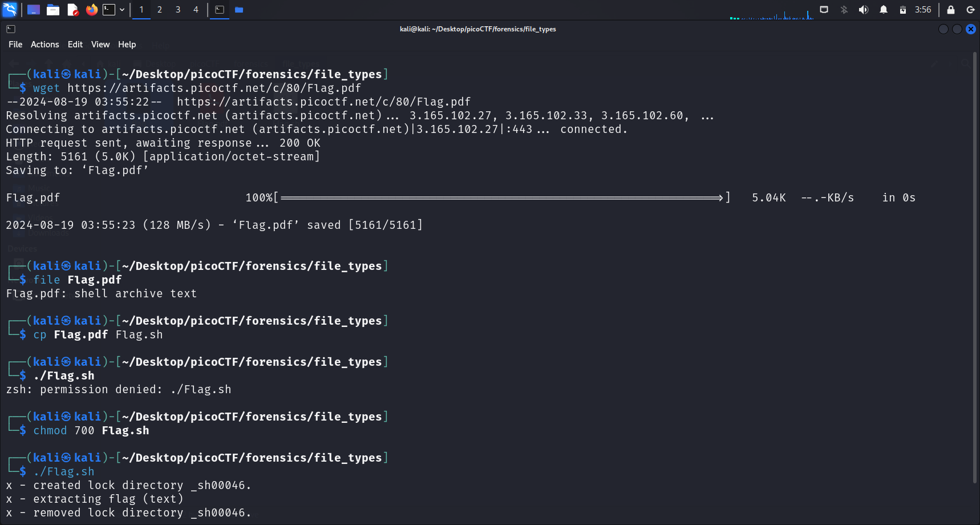This screenshot has height=525, width=980.
Task: Open terminal emulator launcher in panel
Action: (109, 10)
